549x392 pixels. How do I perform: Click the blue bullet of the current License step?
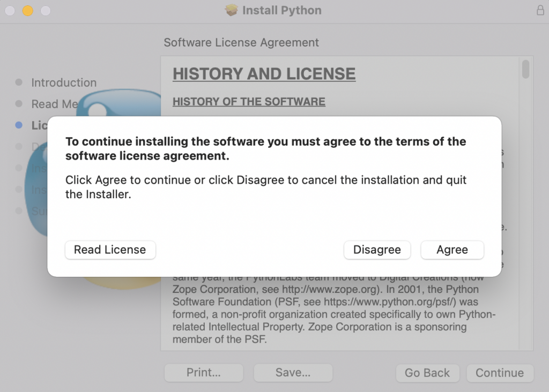(19, 125)
